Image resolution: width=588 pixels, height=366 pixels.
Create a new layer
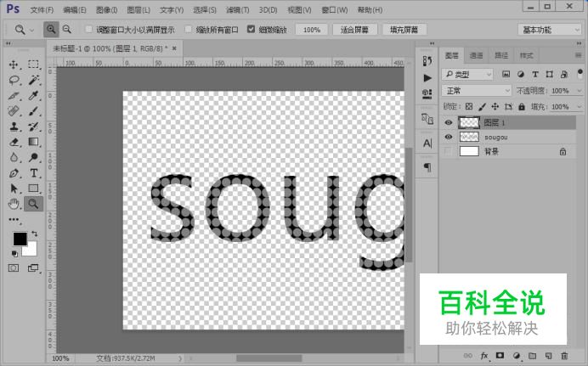tap(548, 356)
